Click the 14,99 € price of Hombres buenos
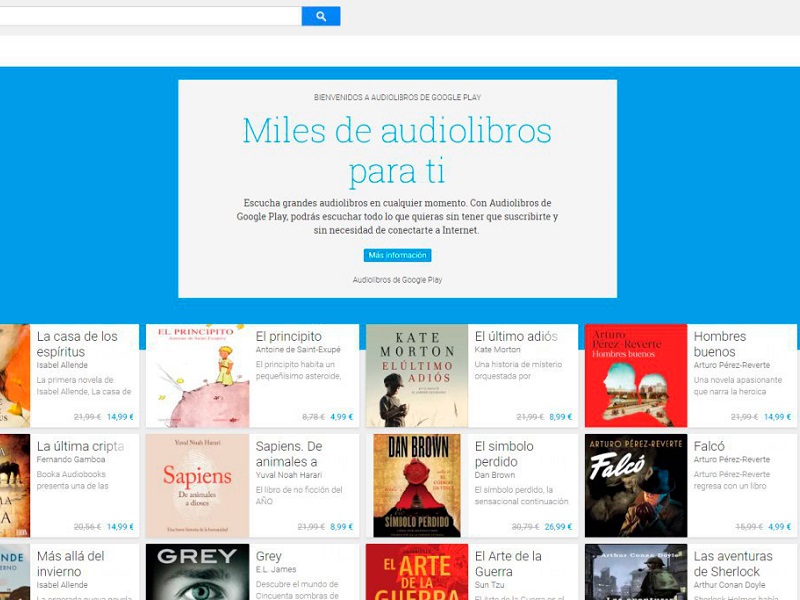 point(778,417)
